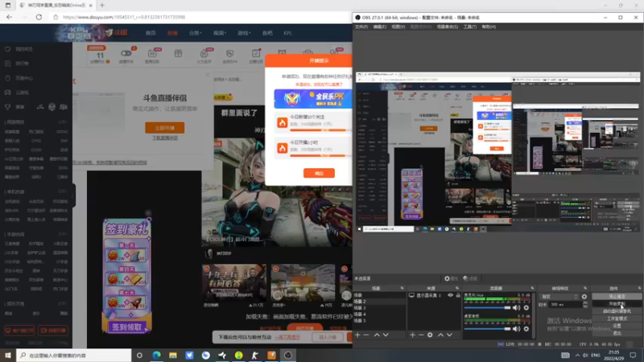644x362 pixels.
Task: Confirm the 开播提示 dialog with 确定
Action: coord(319,173)
